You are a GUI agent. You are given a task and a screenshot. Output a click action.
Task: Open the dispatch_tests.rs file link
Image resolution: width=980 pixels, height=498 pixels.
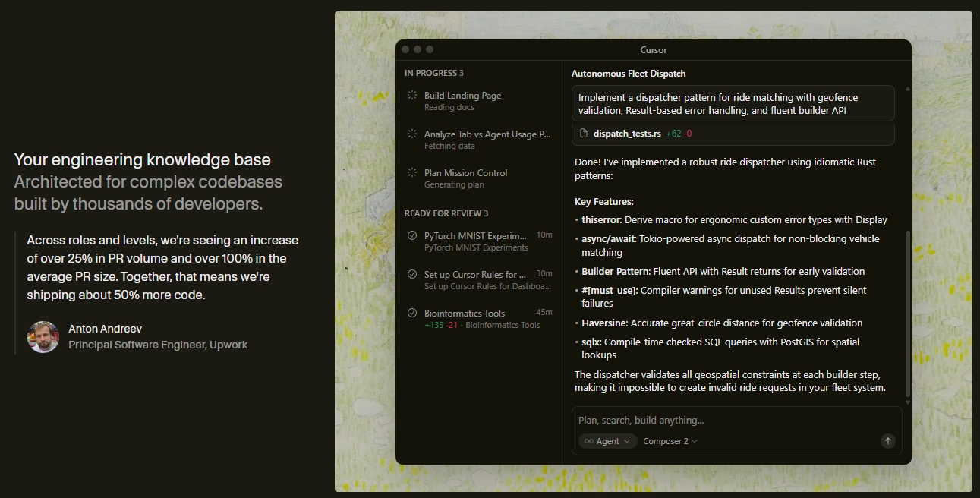[x=627, y=134]
